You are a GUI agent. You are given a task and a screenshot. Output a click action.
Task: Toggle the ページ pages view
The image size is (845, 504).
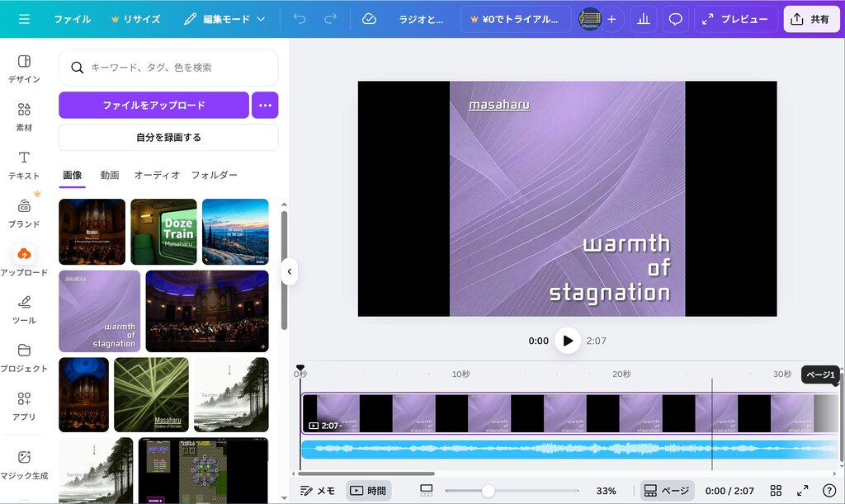click(x=666, y=491)
